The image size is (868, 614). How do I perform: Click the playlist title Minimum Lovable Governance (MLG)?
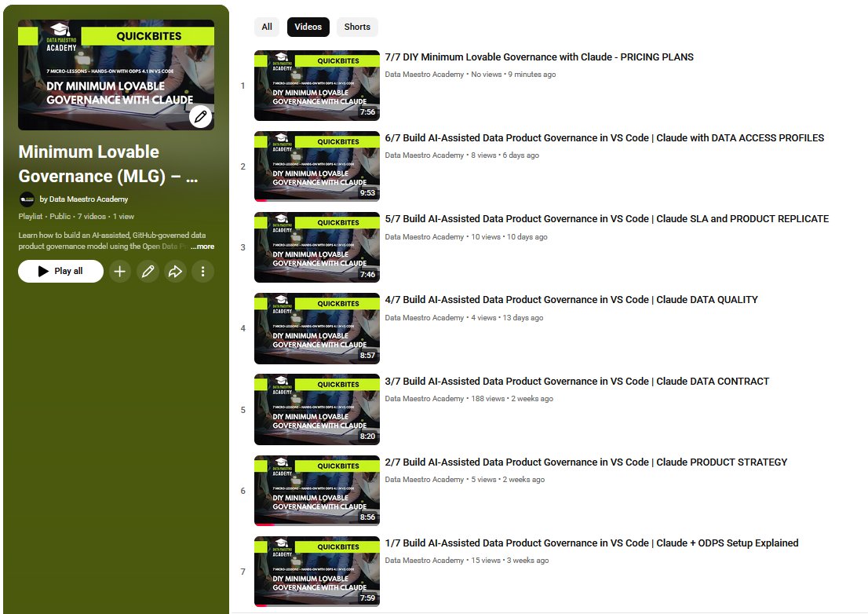[108, 164]
